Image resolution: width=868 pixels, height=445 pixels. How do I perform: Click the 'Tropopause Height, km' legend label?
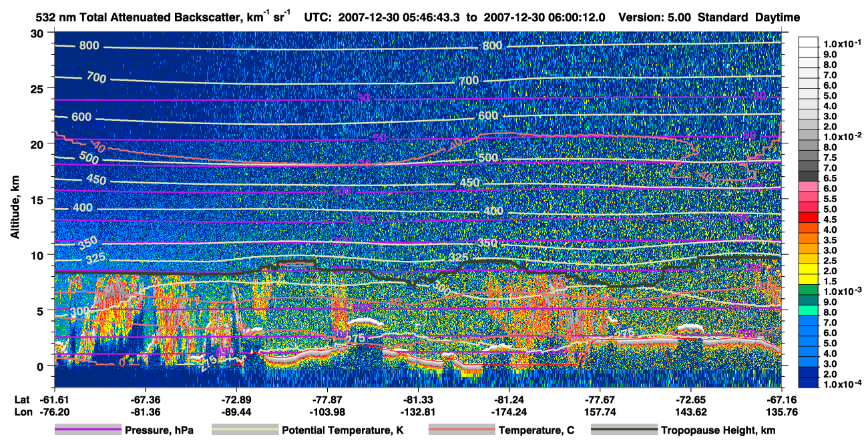[x=718, y=431]
